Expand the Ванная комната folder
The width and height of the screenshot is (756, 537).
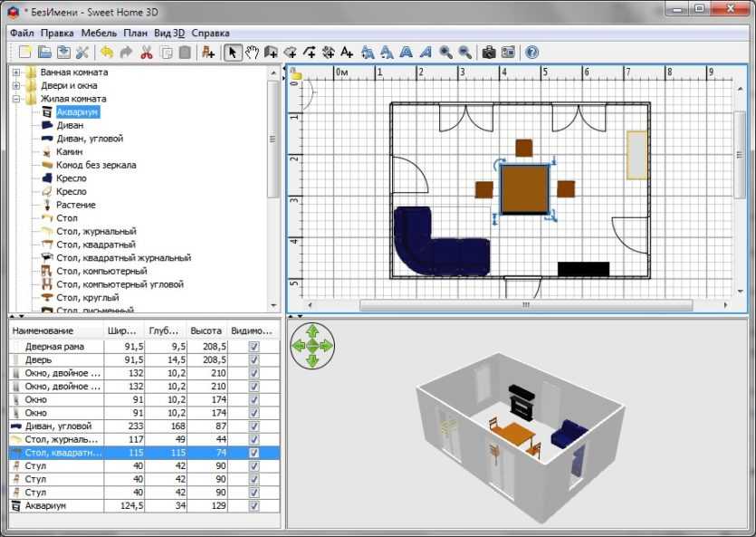(x=16, y=72)
